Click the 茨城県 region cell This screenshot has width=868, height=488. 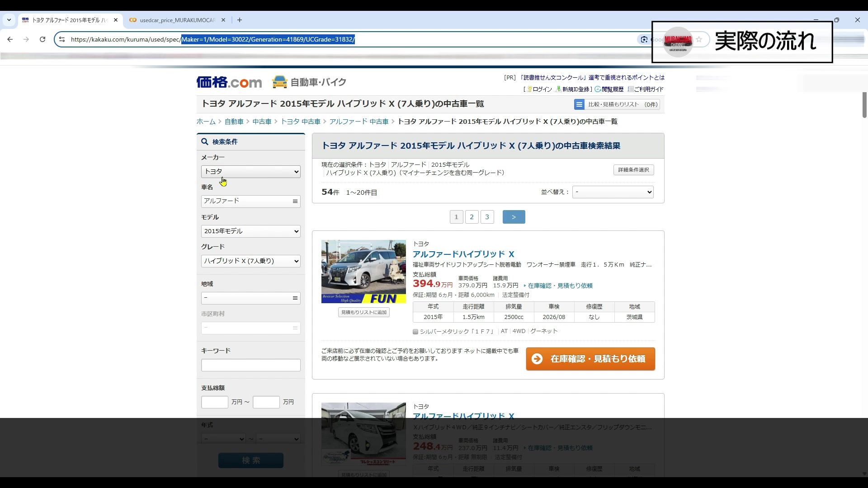click(x=634, y=317)
